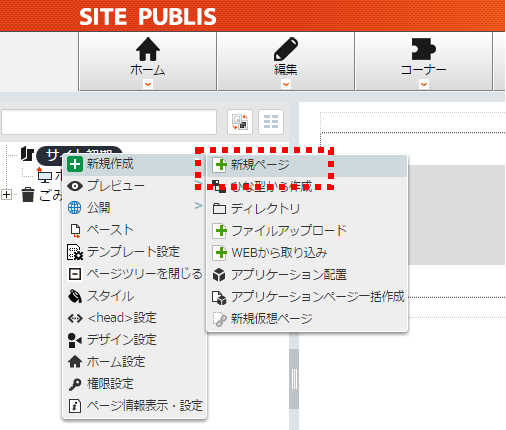Select ディレクトリ in the submenu
The height and width of the screenshot is (430, 506).
(307, 209)
